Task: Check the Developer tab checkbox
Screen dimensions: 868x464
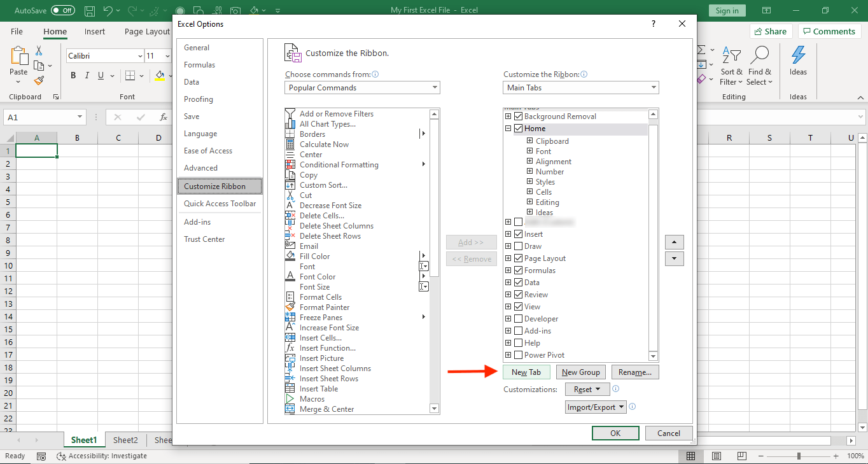Action: 518,319
